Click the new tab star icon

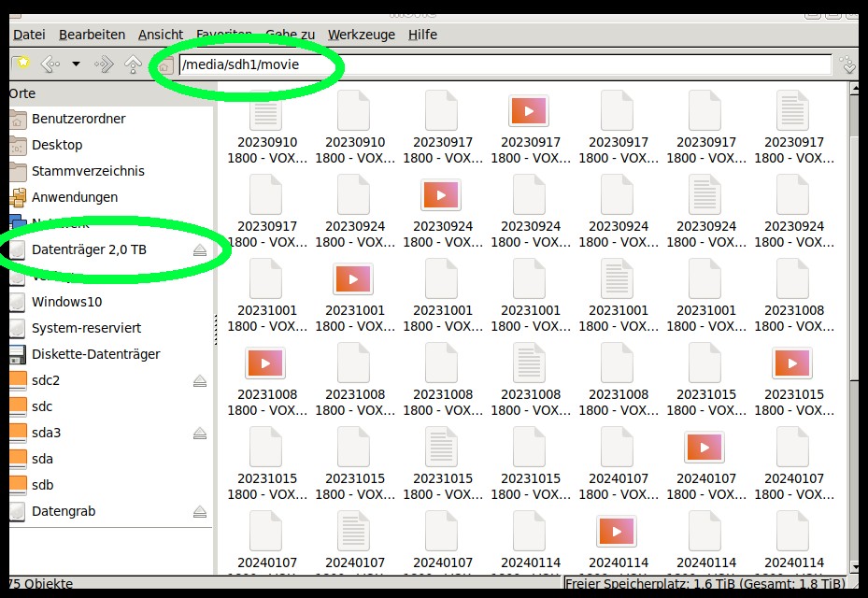(x=22, y=64)
